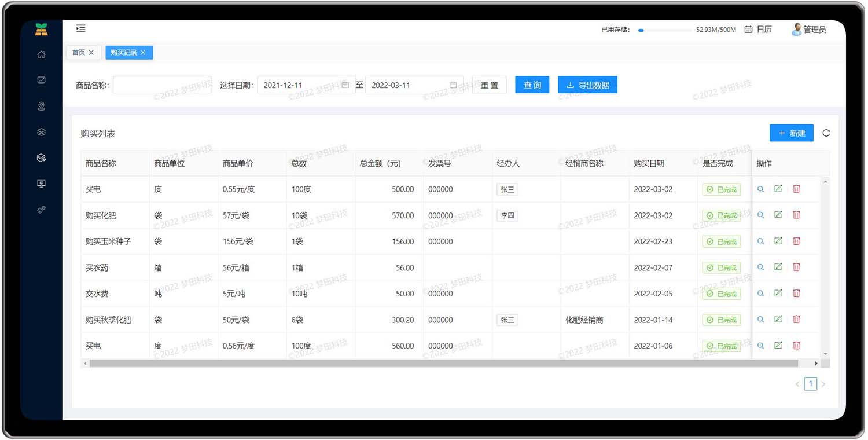View details of 购买秋季化肥 row
Viewport: 868px width, 440px height.
(x=760, y=320)
